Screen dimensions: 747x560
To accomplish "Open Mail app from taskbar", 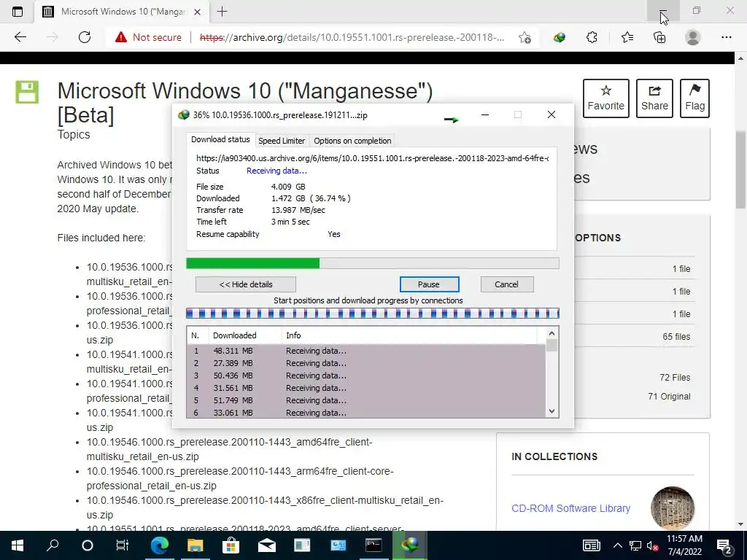I will [x=267, y=545].
